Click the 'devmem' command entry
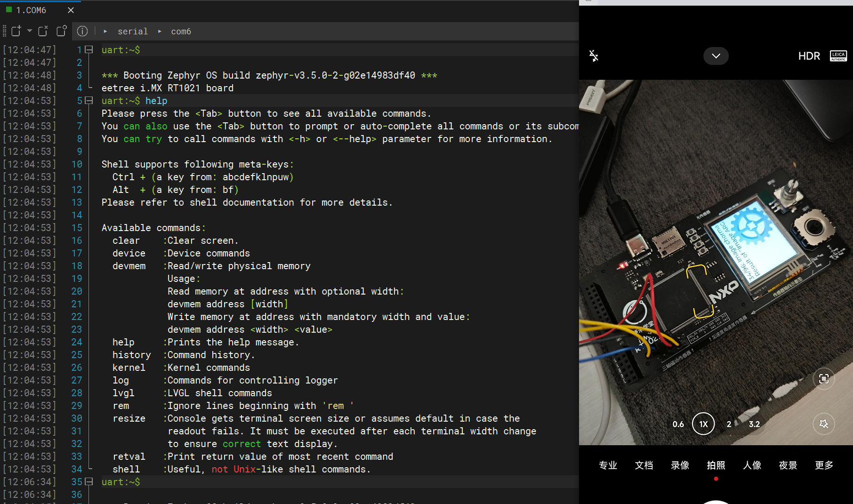Image resolution: width=853 pixels, height=504 pixels. coord(129,266)
